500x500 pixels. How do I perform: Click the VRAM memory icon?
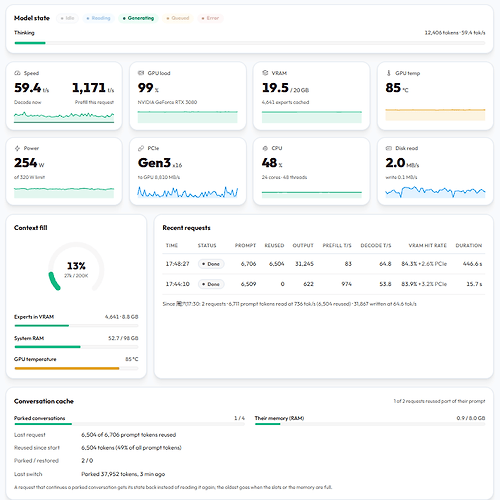click(x=265, y=73)
